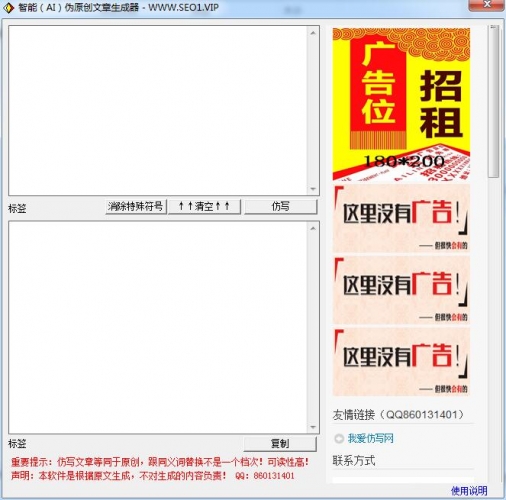Focus the lower generated article text box

tap(159, 327)
